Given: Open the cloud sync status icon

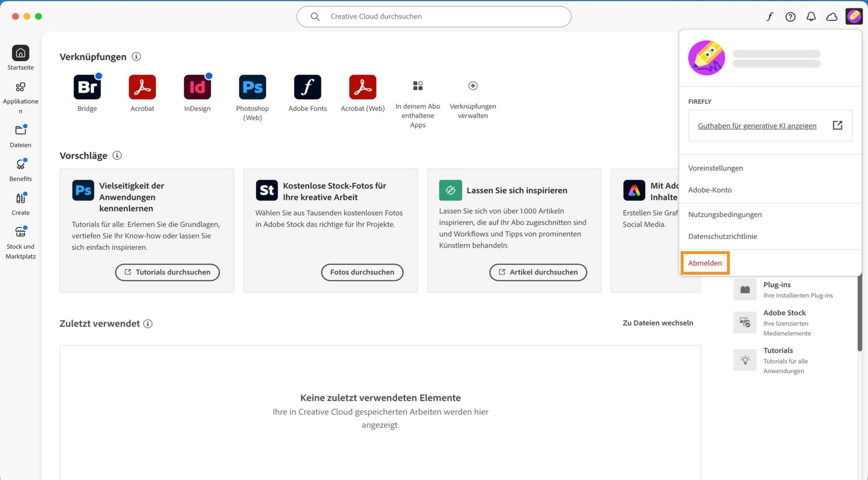Looking at the screenshot, I should [x=832, y=17].
